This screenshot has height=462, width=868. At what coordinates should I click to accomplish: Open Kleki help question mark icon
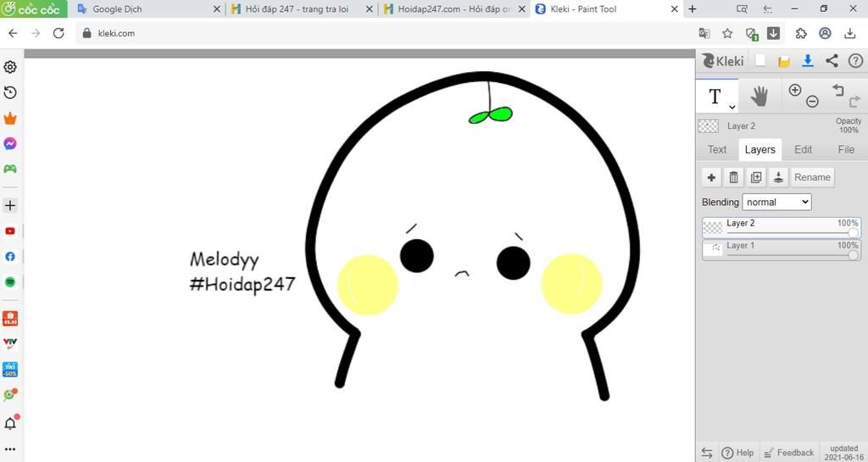(x=855, y=61)
